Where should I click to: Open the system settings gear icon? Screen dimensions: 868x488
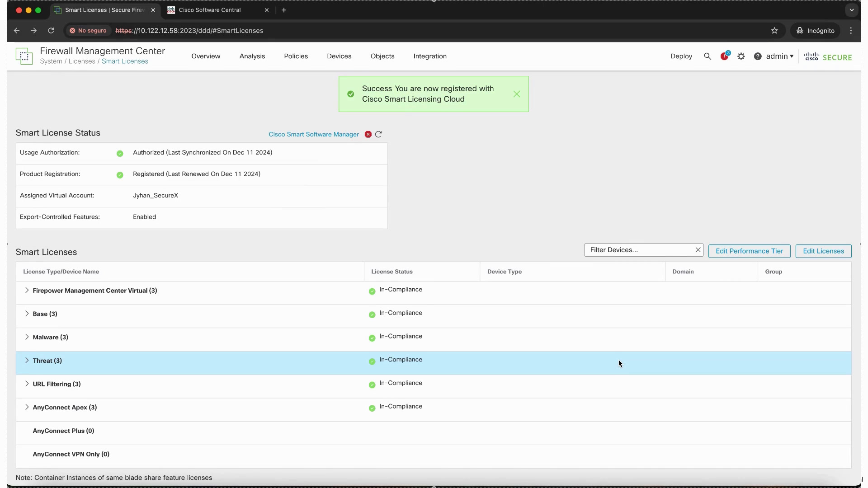[741, 56]
